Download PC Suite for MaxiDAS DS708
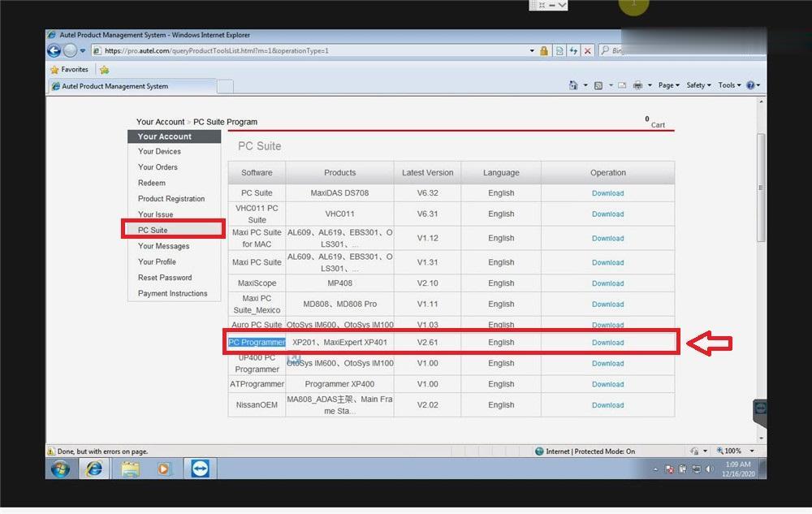The height and width of the screenshot is (514, 812). pyautogui.click(x=608, y=193)
